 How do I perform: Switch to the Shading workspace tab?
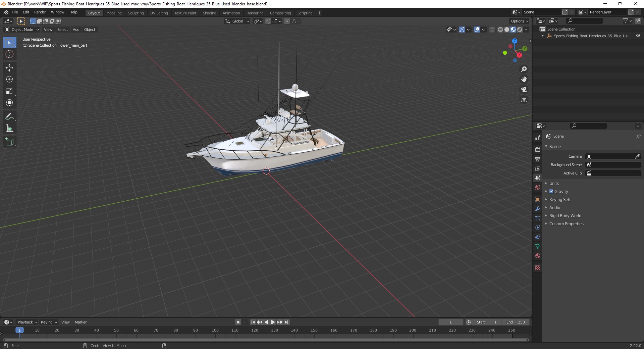(210, 13)
